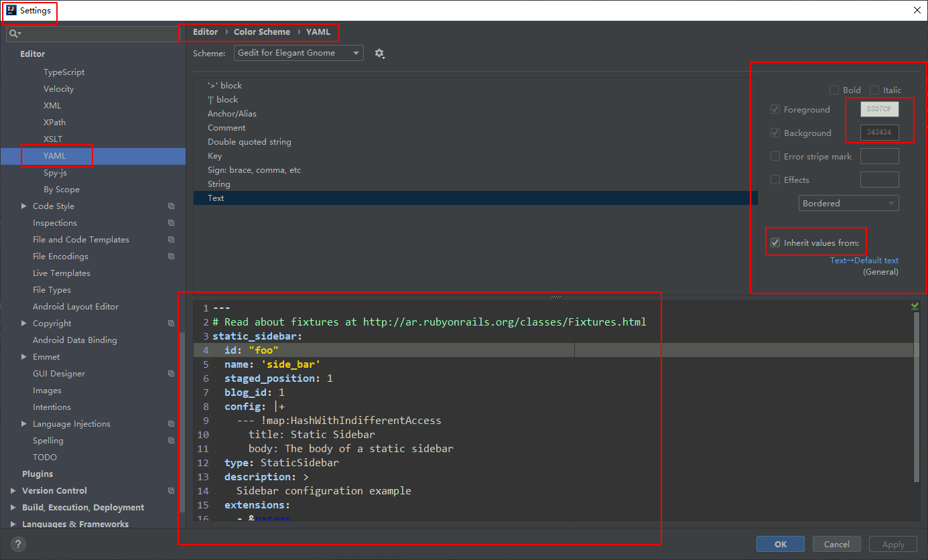The width and height of the screenshot is (928, 560).
Task: Select XSLT color scheme entry
Action: tap(53, 139)
